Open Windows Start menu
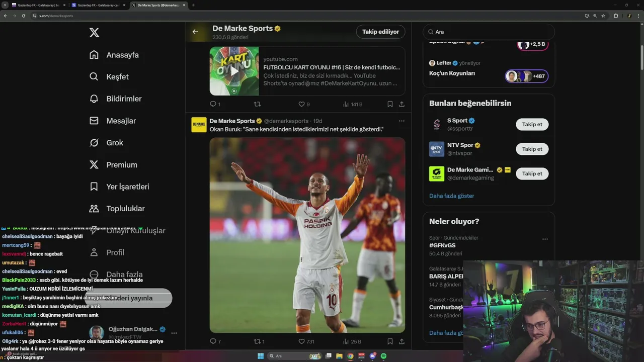The width and height of the screenshot is (644, 362). point(261,356)
